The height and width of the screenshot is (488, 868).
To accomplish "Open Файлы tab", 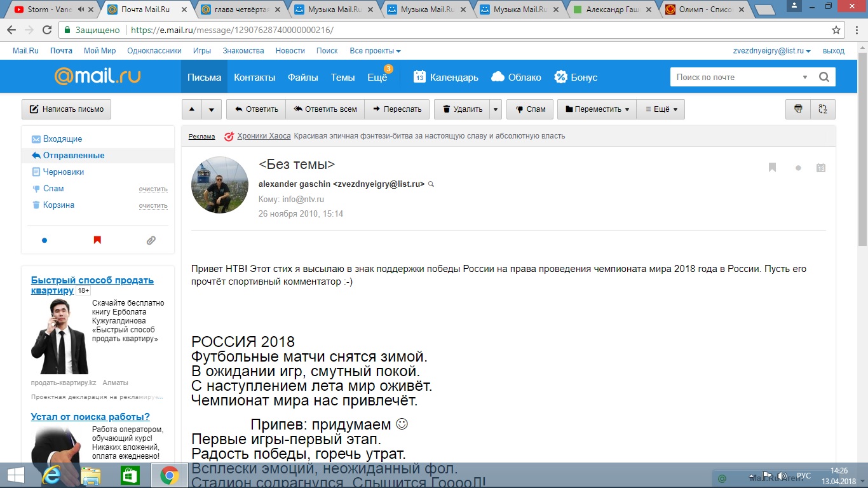I will click(302, 77).
